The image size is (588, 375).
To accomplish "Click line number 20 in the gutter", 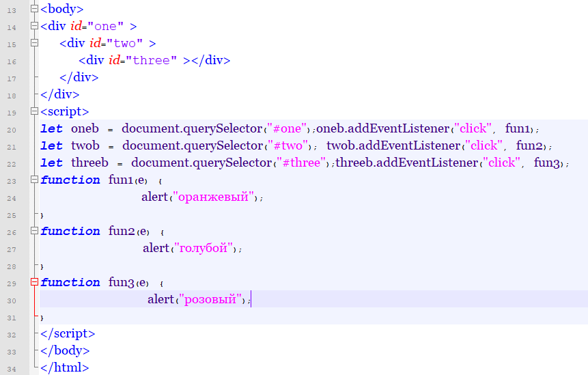I will point(12,130).
